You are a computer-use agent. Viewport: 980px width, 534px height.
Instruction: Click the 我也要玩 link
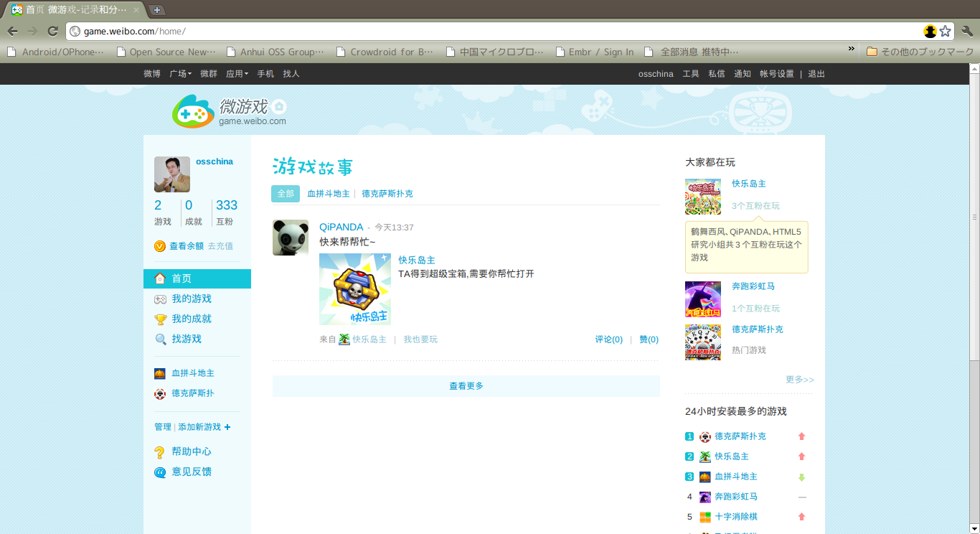pos(420,339)
